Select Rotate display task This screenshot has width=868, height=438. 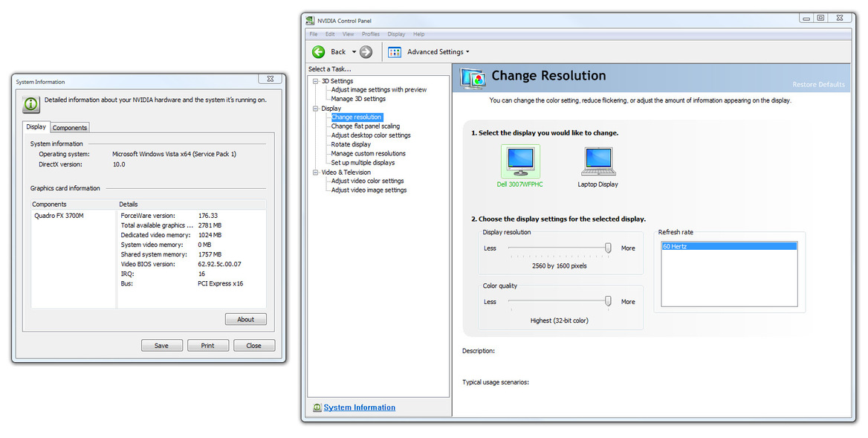tap(351, 144)
